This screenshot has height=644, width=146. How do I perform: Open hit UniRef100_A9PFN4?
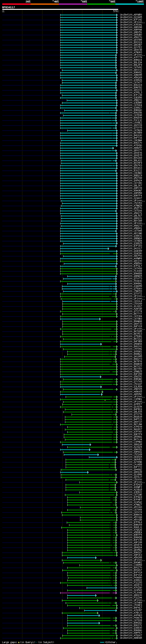[x=131, y=30]
